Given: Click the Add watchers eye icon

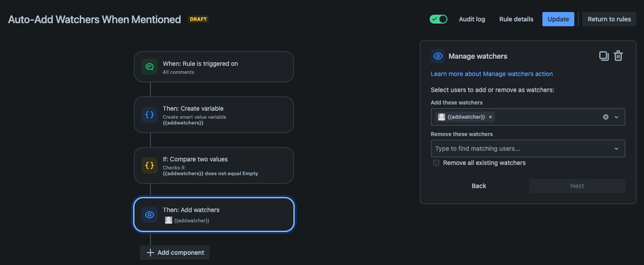Looking at the screenshot, I should click(x=150, y=215).
